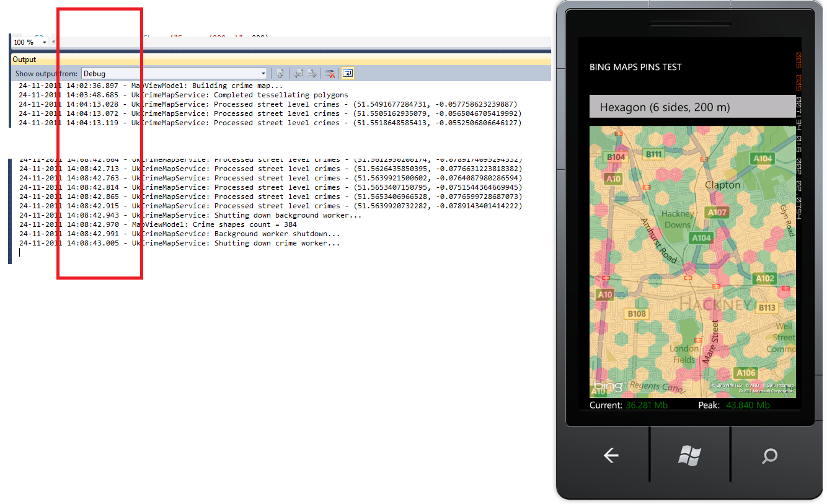Collapse the log region using the margin line
The width and height of the screenshot is (827, 504).
pos(9,205)
